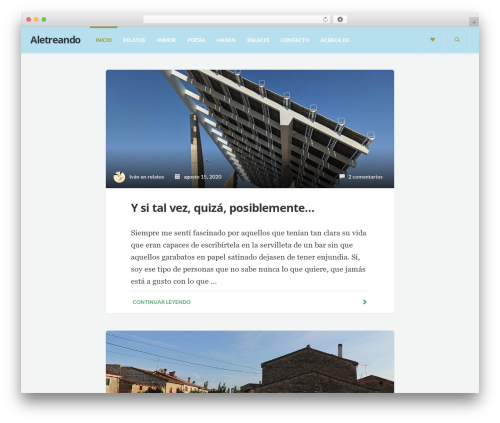Open the Haikus menu item
The width and height of the screenshot is (500, 423).
pyautogui.click(x=226, y=40)
